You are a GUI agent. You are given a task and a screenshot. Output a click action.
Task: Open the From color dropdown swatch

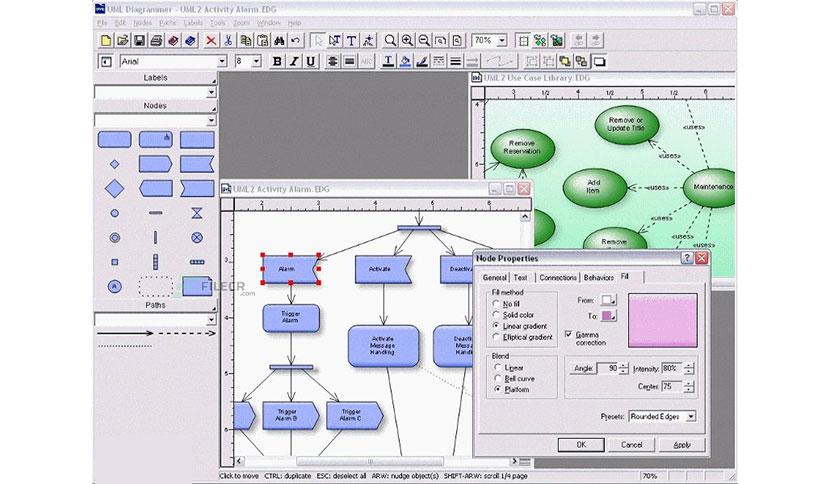(x=609, y=301)
